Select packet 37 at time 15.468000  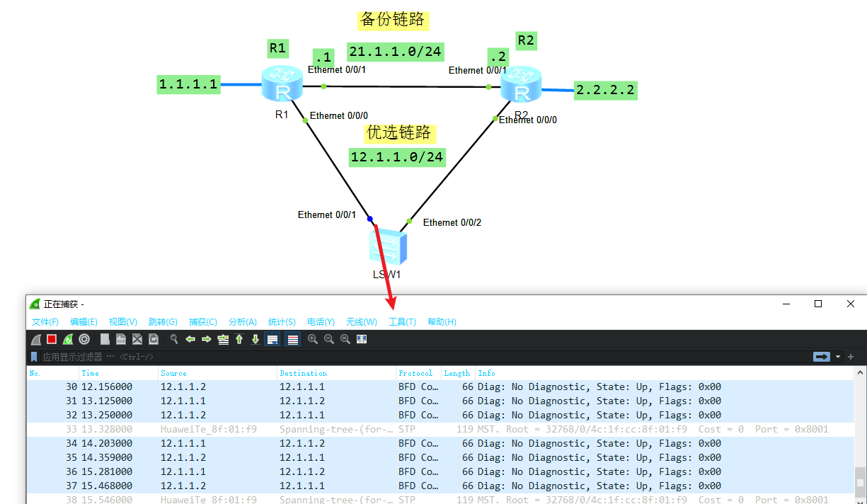click(x=440, y=486)
